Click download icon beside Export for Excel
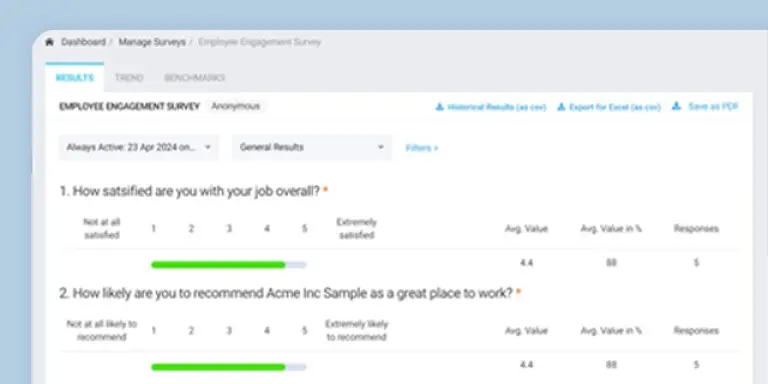Viewport: 768px width, 384px height. pos(561,107)
